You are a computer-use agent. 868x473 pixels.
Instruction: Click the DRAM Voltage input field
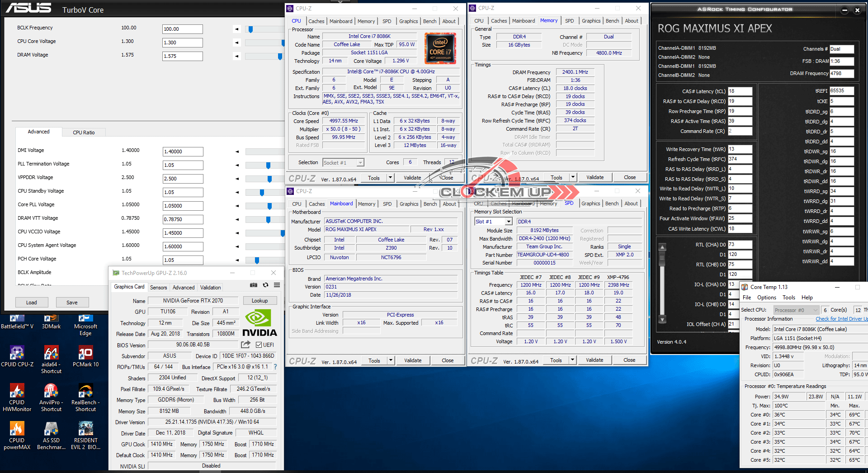click(x=182, y=56)
